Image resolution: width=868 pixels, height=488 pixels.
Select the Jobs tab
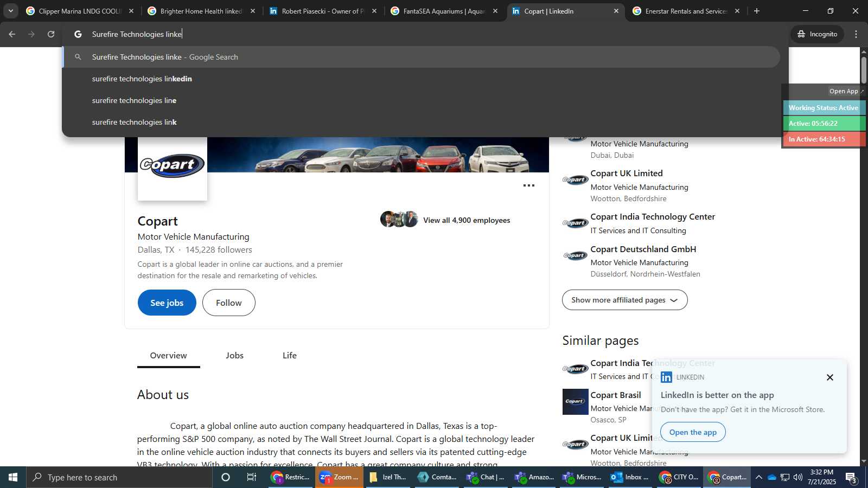(235, 356)
